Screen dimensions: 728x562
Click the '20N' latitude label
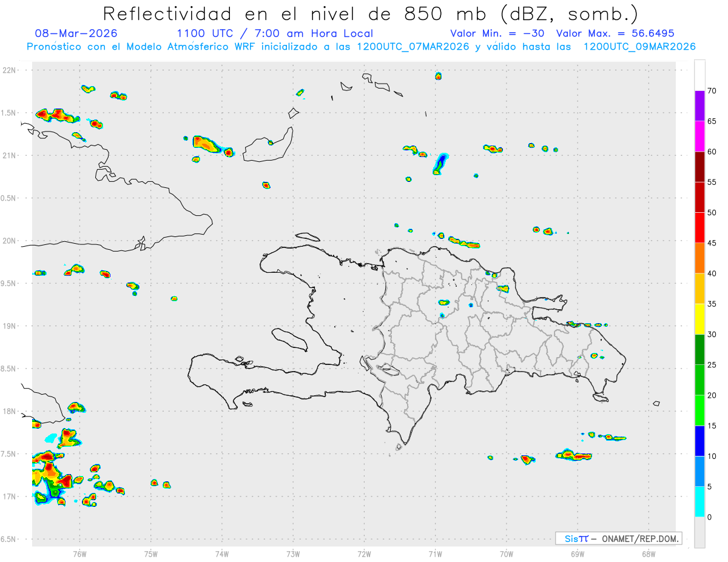tap(9, 241)
